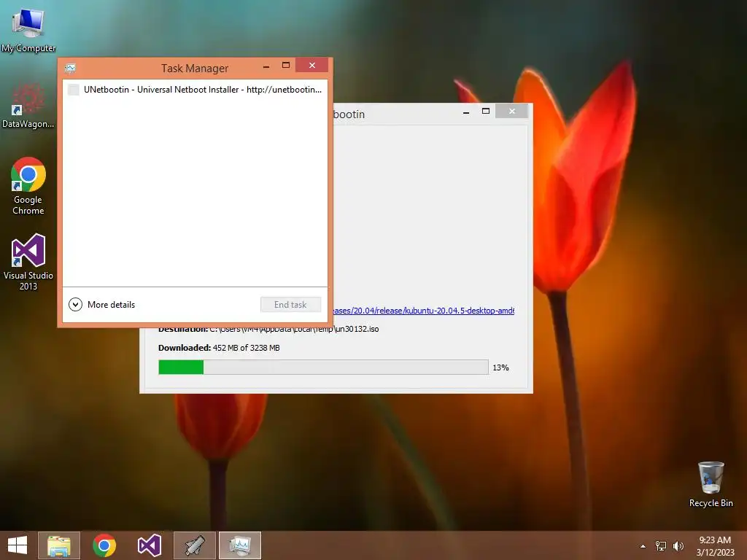The image size is (747, 560).
Task: Open network status tray icon
Action: (x=660, y=546)
